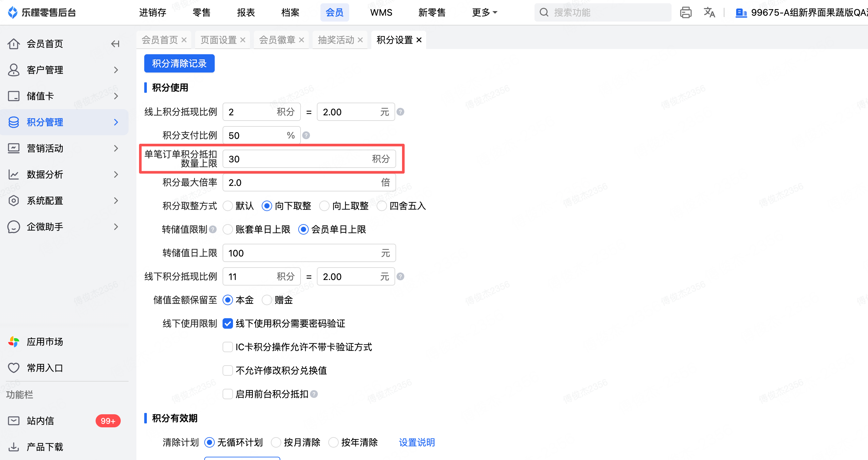
Task: Click help icon beside 启用前台积分抵扣
Action: 314,394
